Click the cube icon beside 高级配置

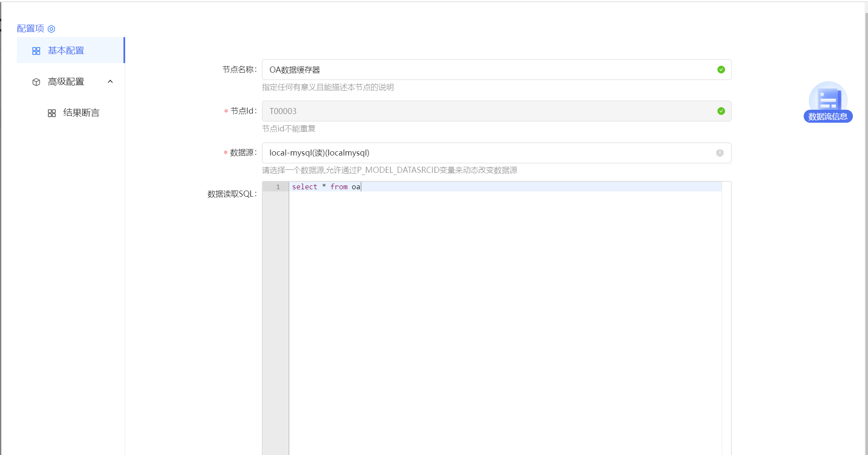point(36,82)
